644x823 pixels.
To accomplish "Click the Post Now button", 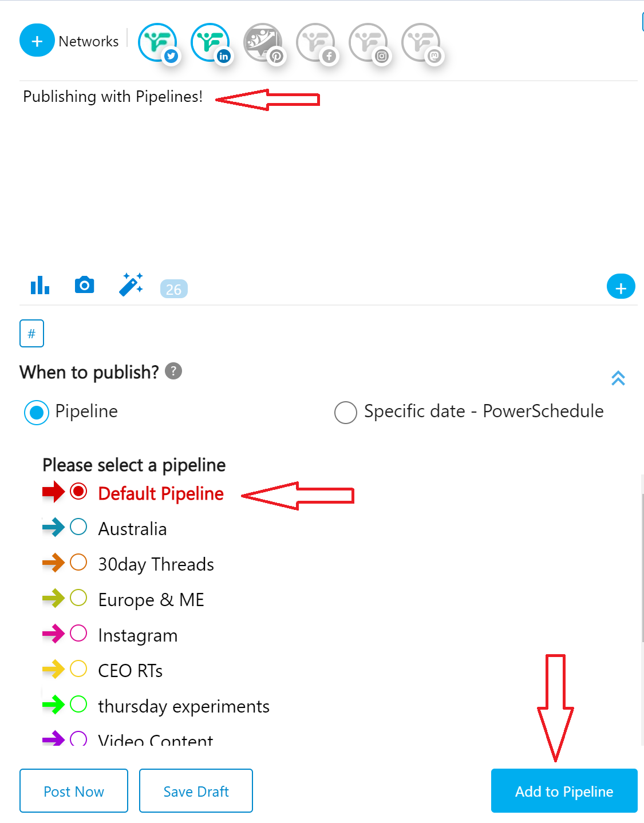I will pyautogui.click(x=74, y=791).
